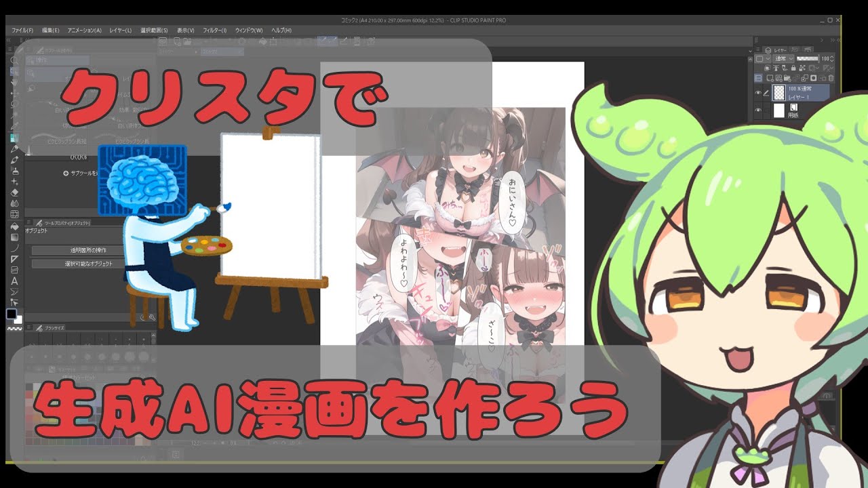This screenshot has width=868, height=488.
Task: Select レイヤー 1 layer thumbnail
Action: (x=779, y=93)
